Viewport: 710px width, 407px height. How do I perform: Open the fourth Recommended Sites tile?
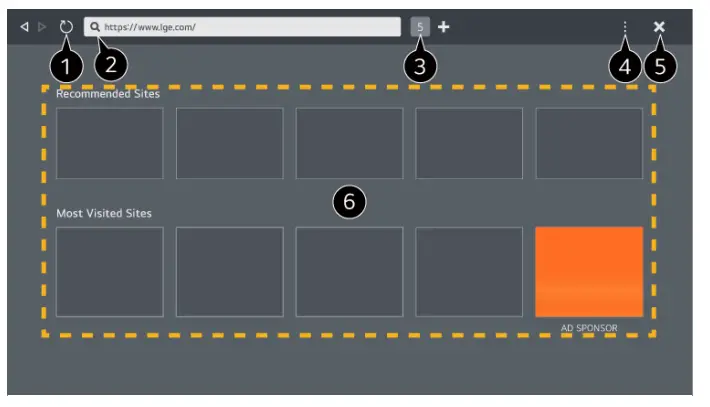point(469,143)
